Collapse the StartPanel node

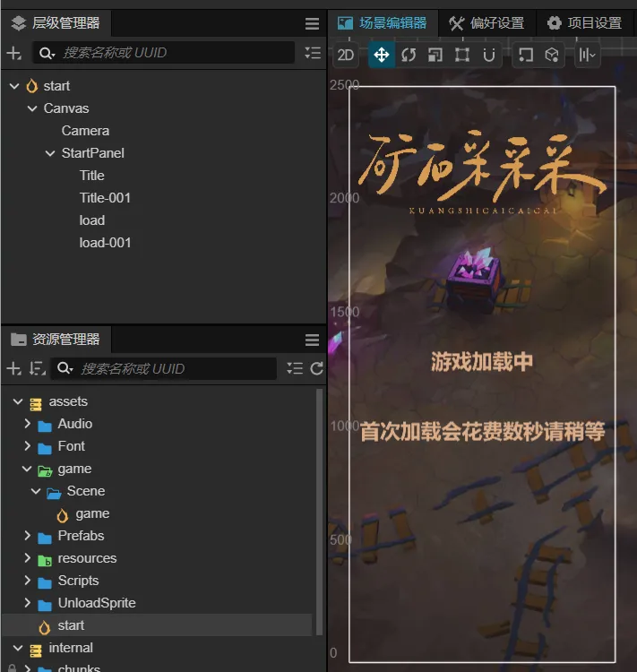(50, 153)
